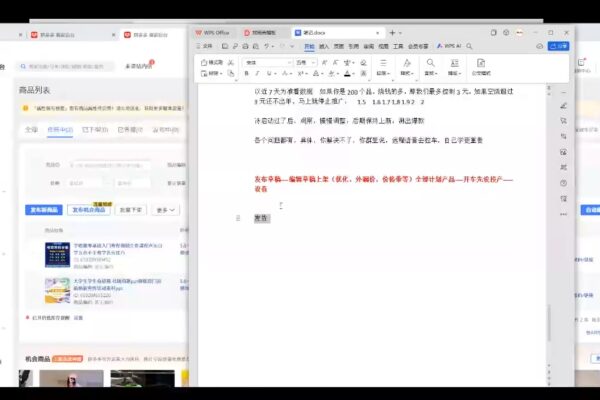Decrease font size with the smaller A icon
Screen dimensions: 600x400
(336, 62)
